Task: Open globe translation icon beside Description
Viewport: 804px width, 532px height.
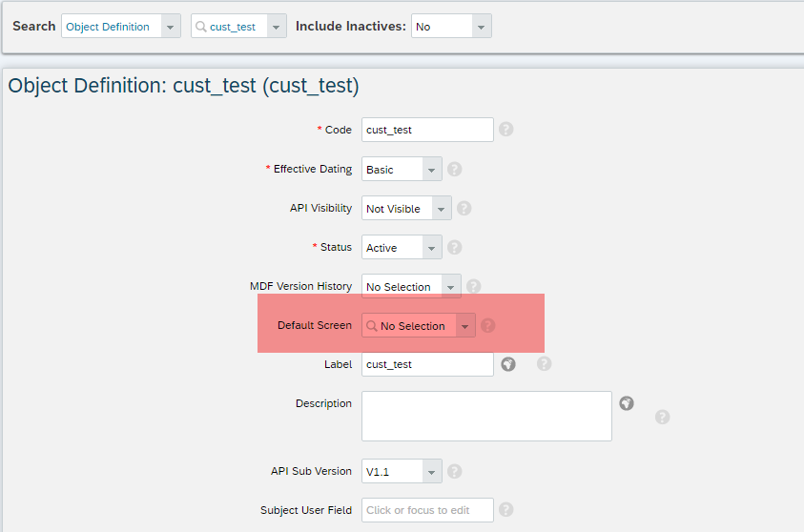Action: click(x=627, y=403)
